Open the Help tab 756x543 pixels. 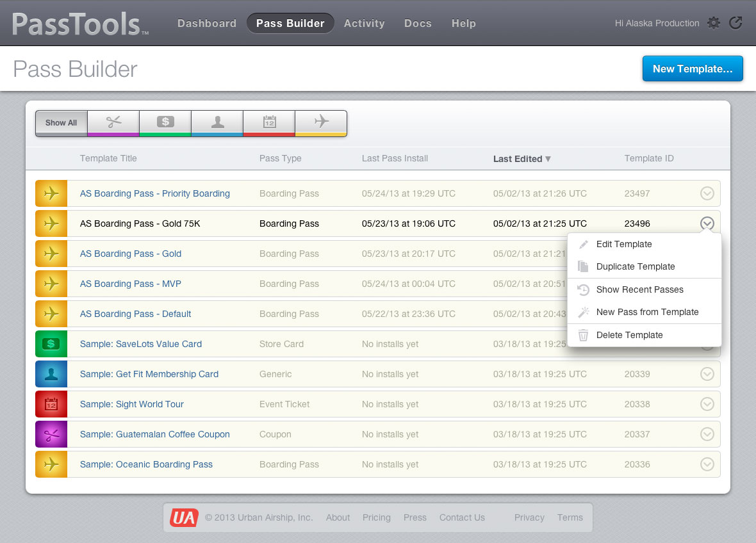click(463, 23)
